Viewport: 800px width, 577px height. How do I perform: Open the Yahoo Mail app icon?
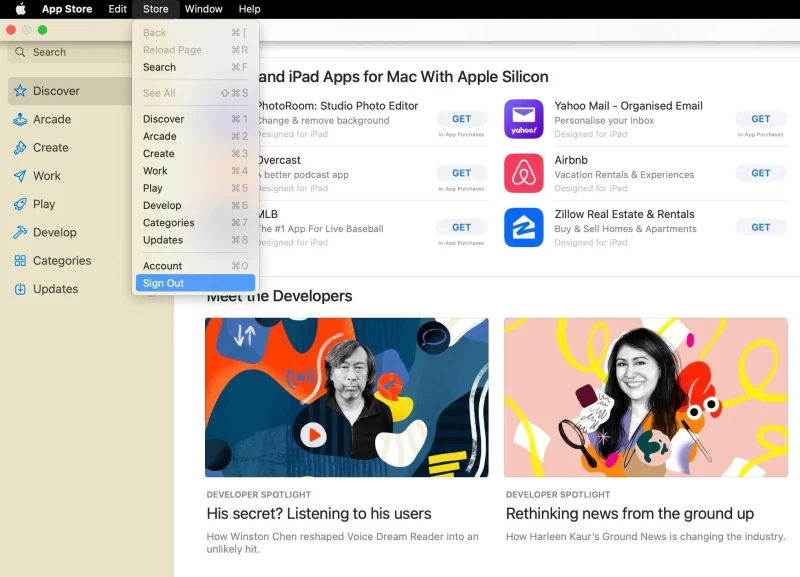click(x=523, y=119)
